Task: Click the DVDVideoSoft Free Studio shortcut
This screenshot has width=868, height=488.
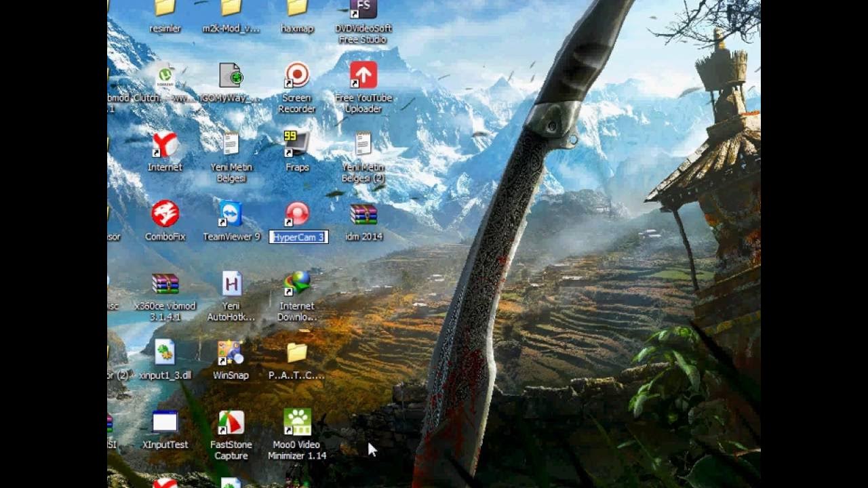Action: 363,8
